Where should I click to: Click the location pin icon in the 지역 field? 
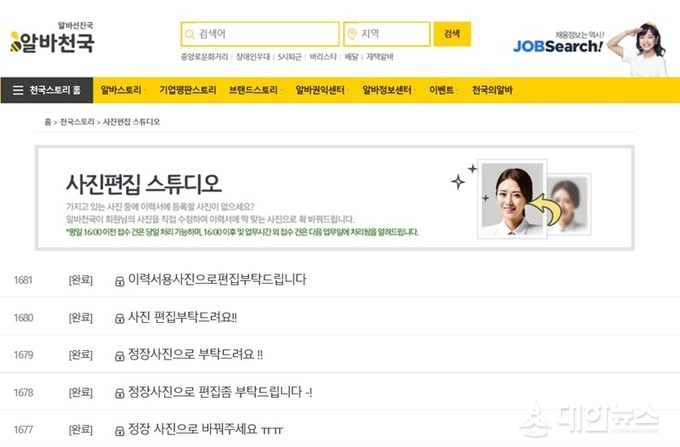[x=352, y=34]
